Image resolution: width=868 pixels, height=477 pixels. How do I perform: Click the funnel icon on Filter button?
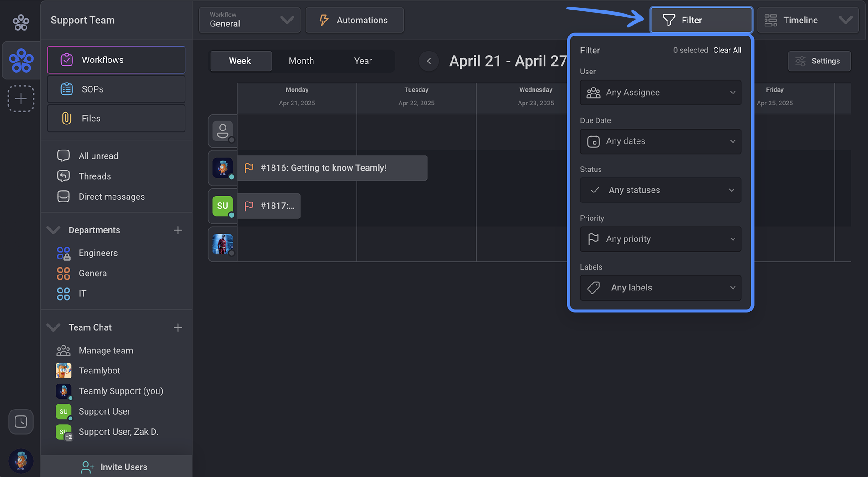[668, 20]
